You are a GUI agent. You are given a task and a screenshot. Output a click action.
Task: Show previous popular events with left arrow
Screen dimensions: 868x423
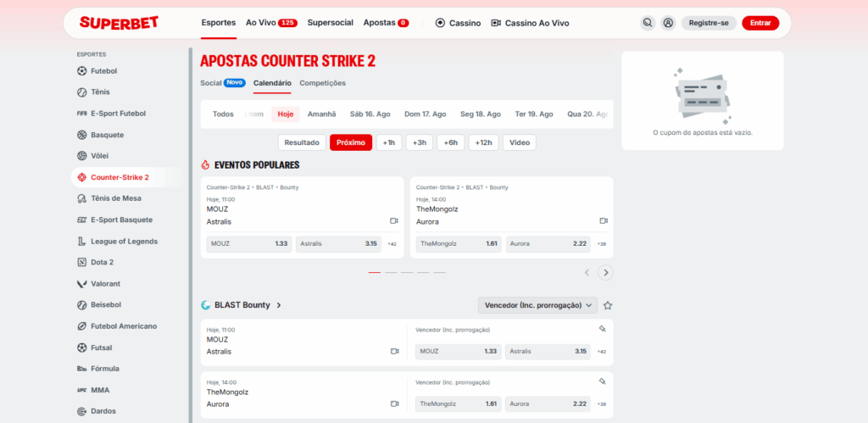587,272
